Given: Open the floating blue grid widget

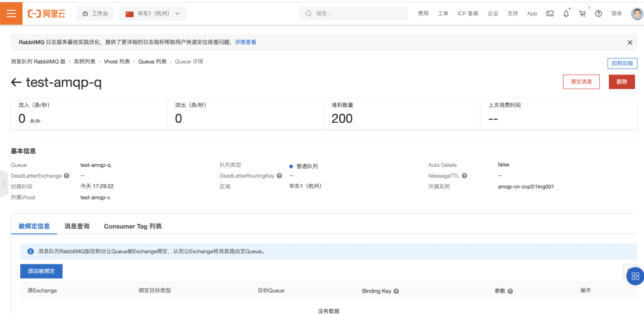Looking at the screenshot, I should tap(636, 276).
